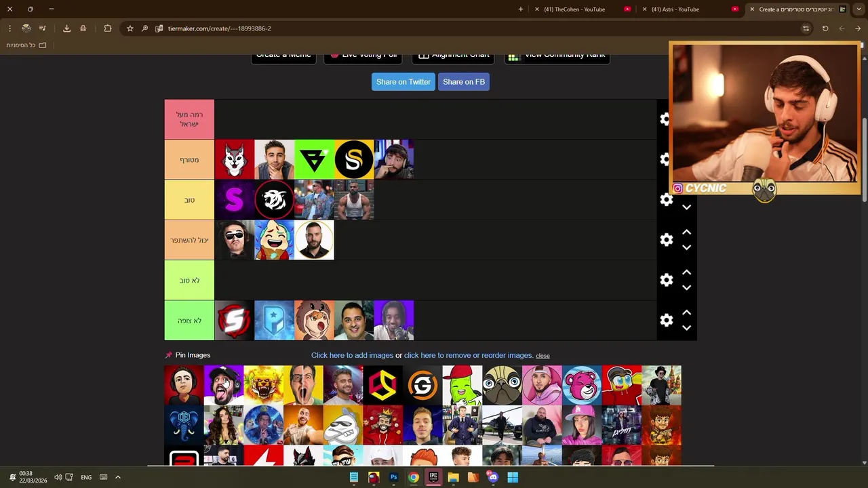Viewport: 868px width, 488px height.
Task: Click the close link beside reorder images
Action: point(542,356)
